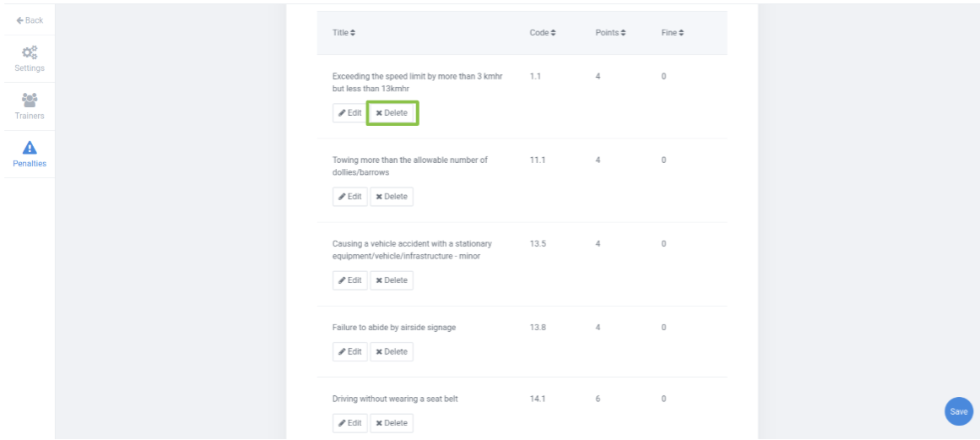Click the blue Save button
980x440 pixels.
[959, 411]
